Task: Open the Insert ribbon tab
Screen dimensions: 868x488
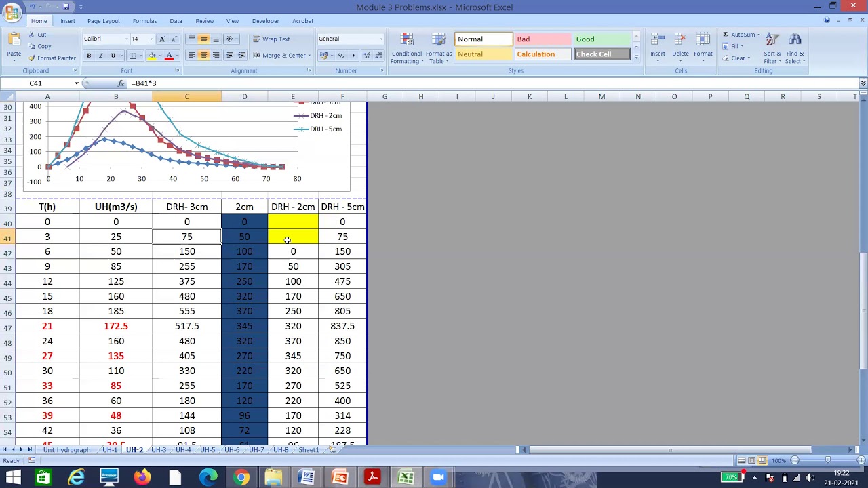Action: tap(68, 21)
